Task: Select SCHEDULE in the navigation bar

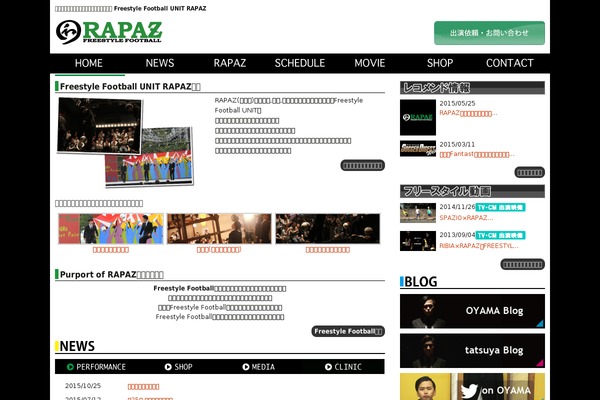Action: coord(300,63)
